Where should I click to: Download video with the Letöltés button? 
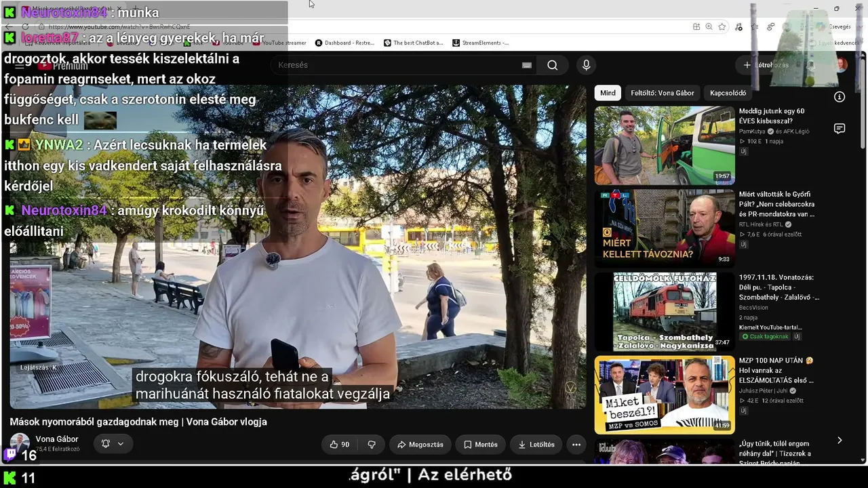(536, 445)
